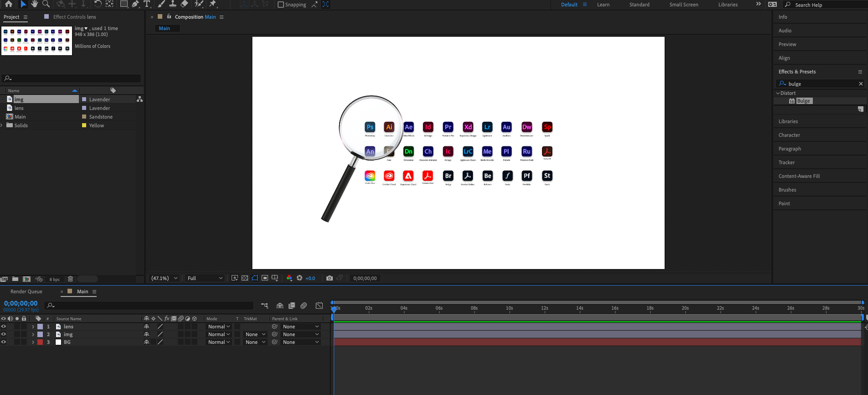Open the Character panel
Viewport: 868px width, 395px height.
(789, 135)
